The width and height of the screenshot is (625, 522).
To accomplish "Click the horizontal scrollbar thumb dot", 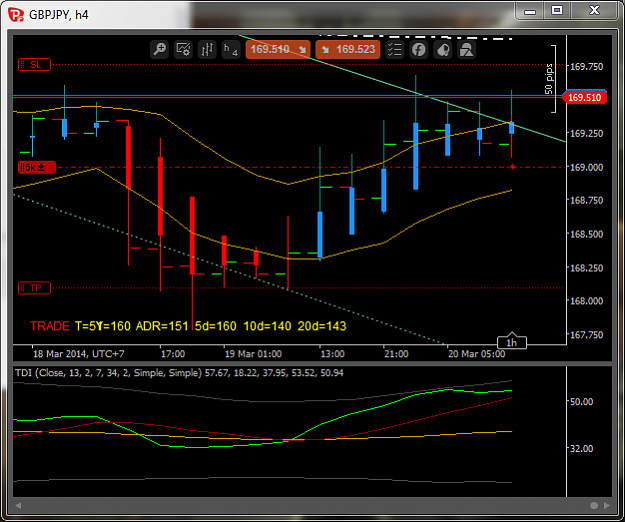I will coord(594,506).
